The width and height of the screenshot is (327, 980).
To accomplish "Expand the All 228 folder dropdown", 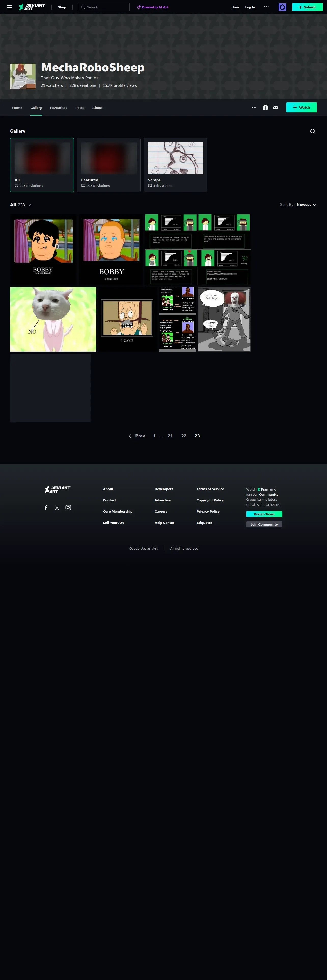I will coord(21,205).
